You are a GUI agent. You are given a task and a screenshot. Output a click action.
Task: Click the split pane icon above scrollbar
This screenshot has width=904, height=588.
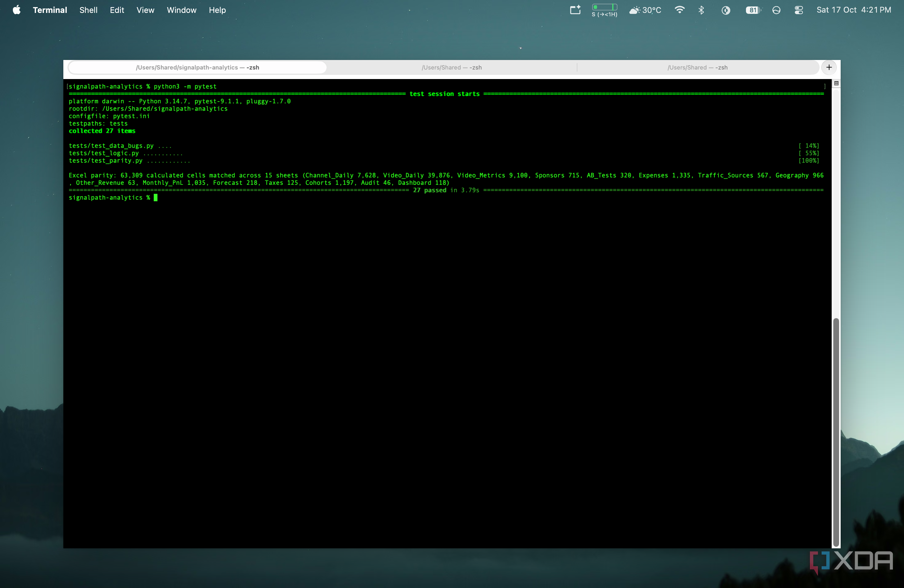(x=836, y=83)
